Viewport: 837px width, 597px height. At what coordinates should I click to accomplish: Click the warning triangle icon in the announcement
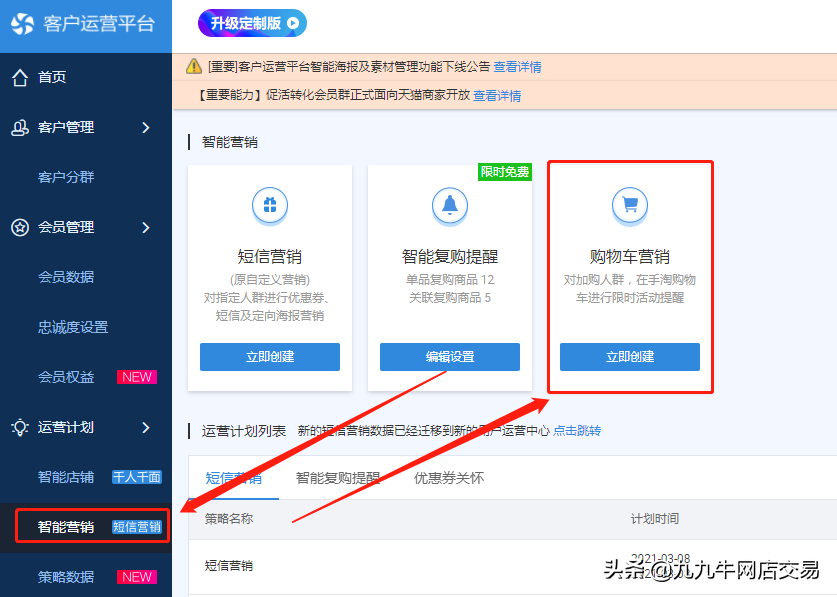[x=194, y=66]
